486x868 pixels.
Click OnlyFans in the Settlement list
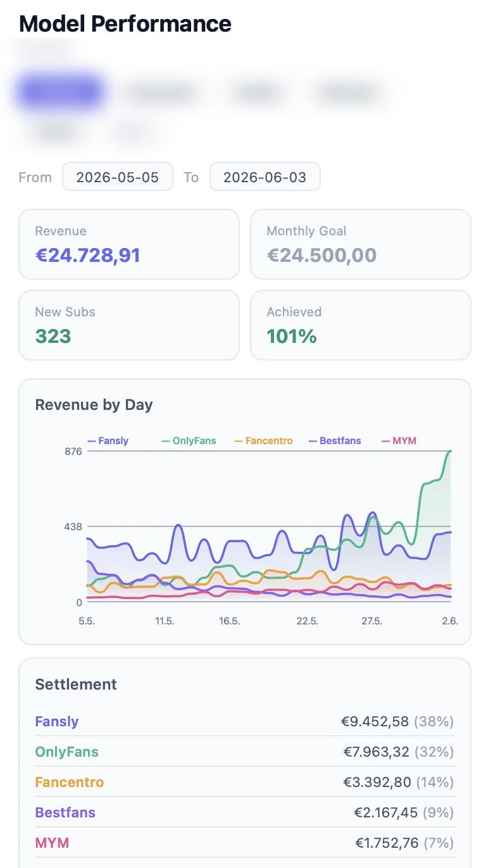[67, 752]
